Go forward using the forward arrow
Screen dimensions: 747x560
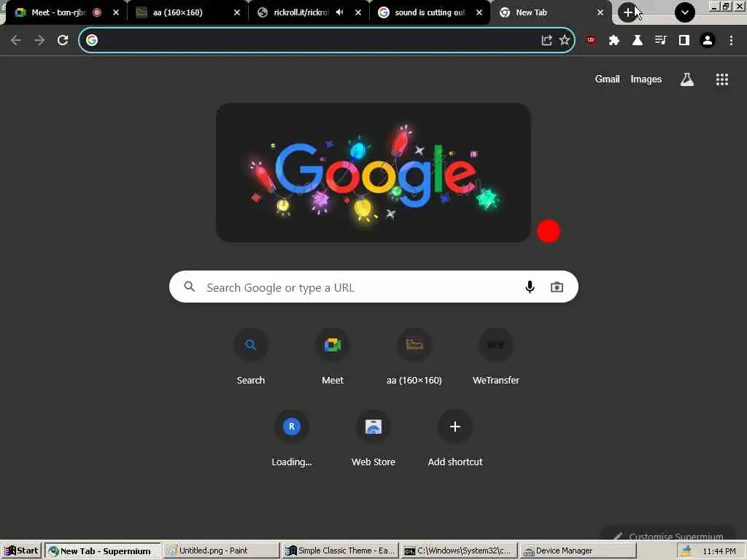pyautogui.click(x=39, y=41)
